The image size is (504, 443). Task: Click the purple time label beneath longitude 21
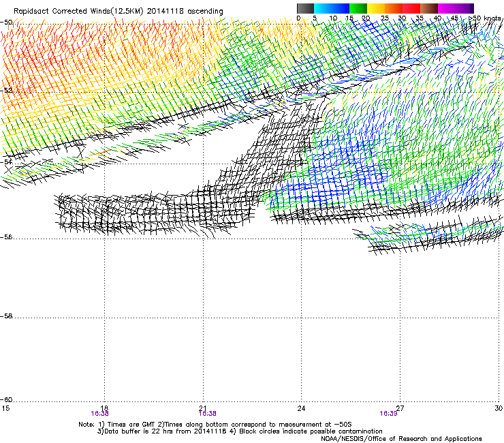(207, 414)
